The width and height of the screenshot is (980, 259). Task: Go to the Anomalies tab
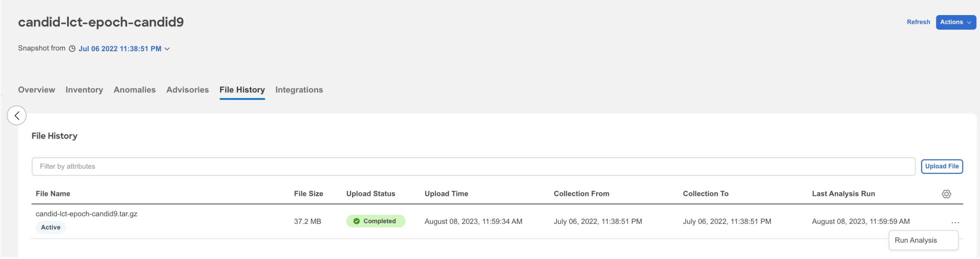[135, 90]
